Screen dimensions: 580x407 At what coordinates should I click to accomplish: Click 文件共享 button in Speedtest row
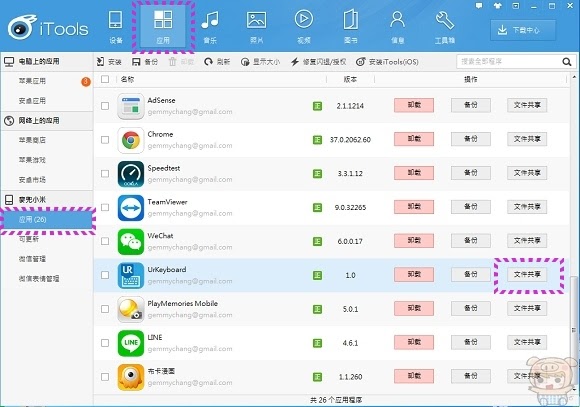click(527, 173)
